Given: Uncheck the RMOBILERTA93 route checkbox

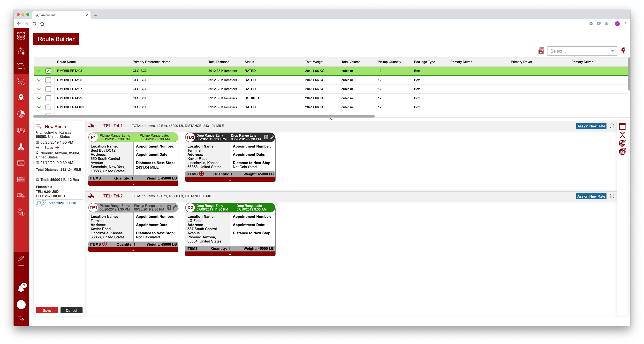Looking at the screenshot, I should (x=48, y=71).
